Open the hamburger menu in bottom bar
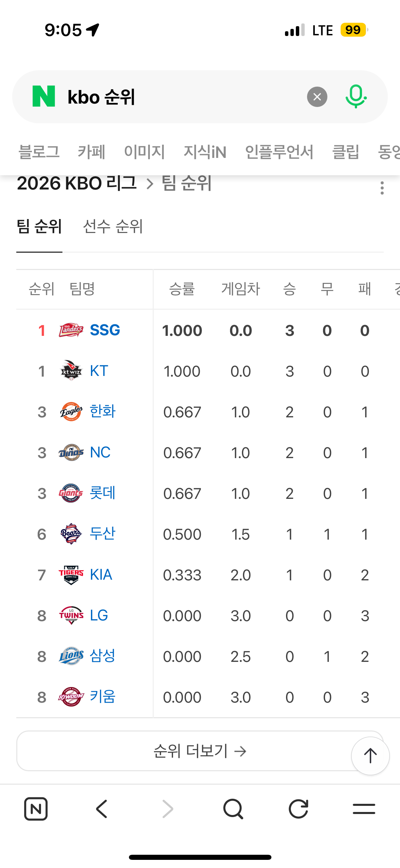 tap(364, 809)
